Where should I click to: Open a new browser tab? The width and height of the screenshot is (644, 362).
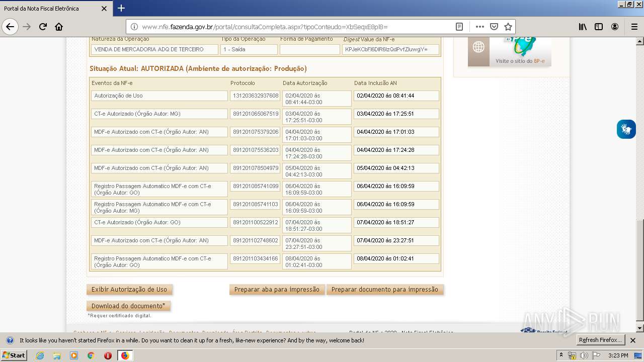121,8
